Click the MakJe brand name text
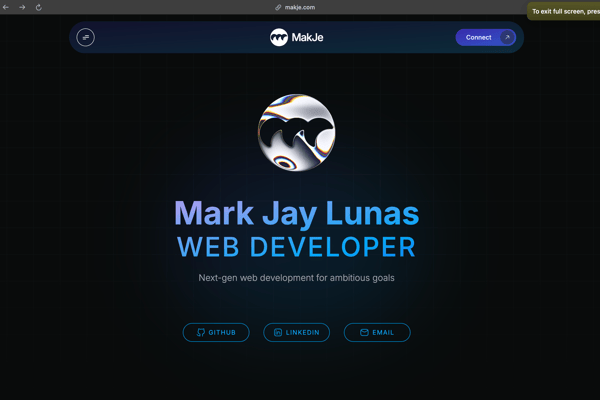600x400 pixels. pyautogui.click(x=308, y=38)
